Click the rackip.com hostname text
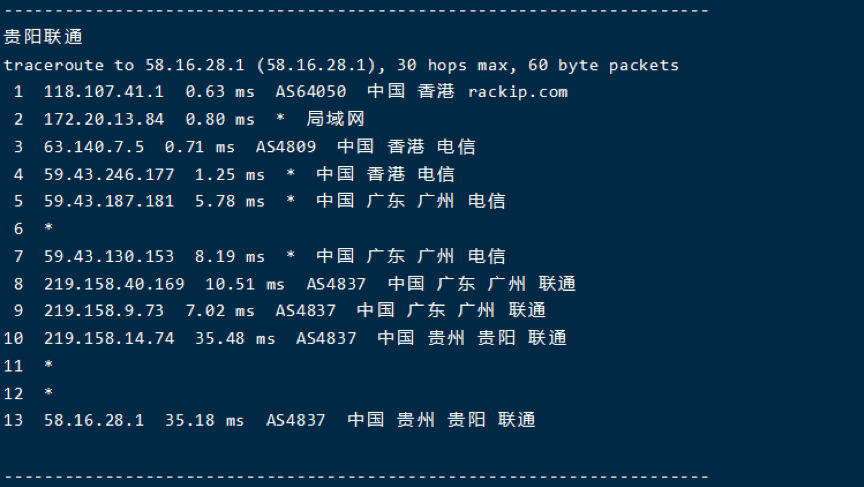This screenshot has width=864, height=487. pyautogui.click(x=518, y=92)
